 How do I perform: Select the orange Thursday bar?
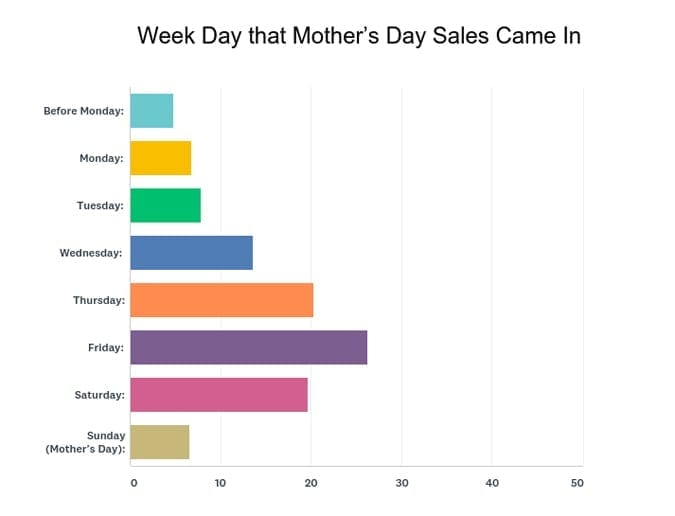point(221,300)
